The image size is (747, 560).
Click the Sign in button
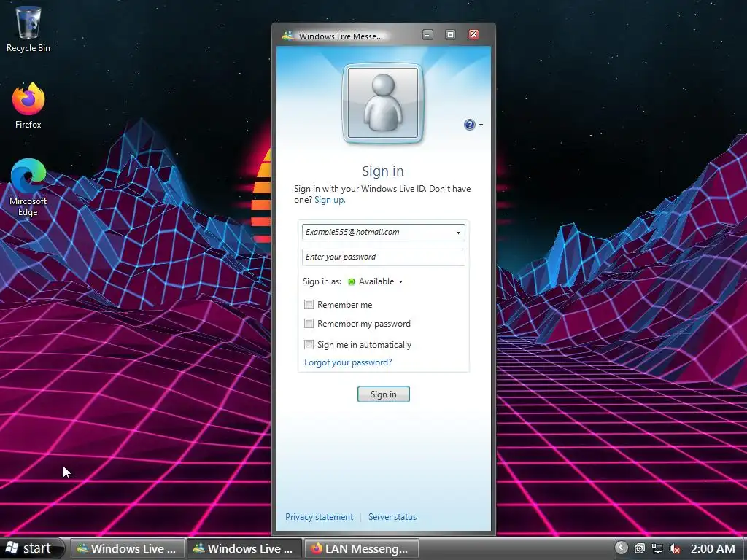tap(384, 394)
